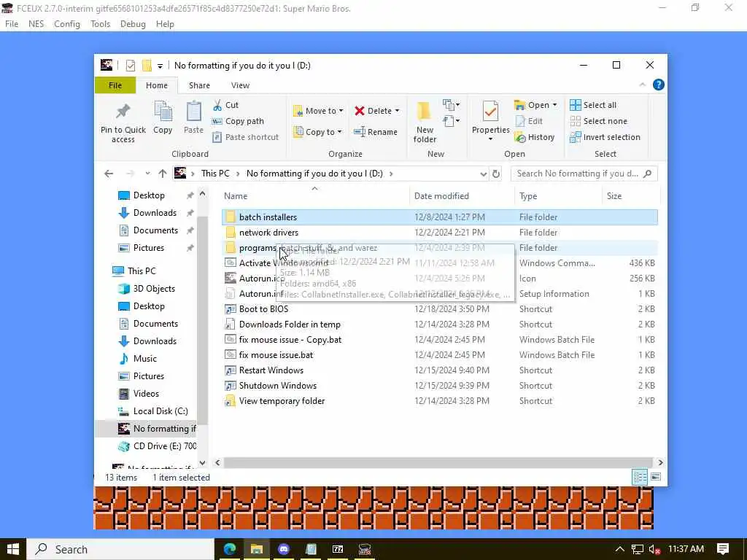Switch to large icons view layout
The width and height of the screenshot is (747, 560).
point(656,477)
